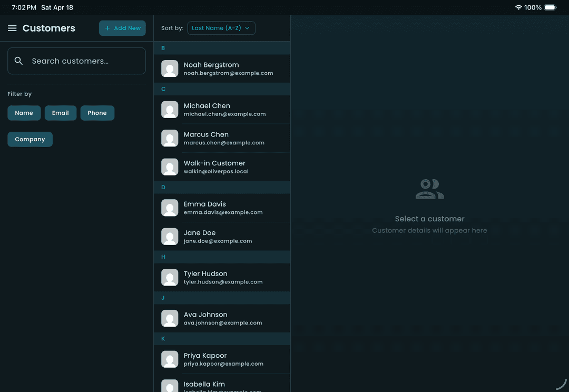Select customer Michael Chen
The image size is (569, 392).
pos(222,110)
